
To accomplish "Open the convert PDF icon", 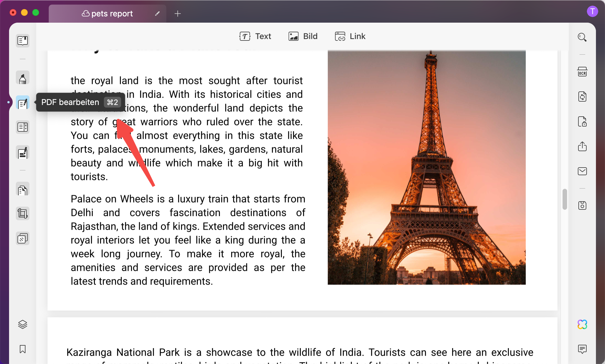I will point(582,97).
